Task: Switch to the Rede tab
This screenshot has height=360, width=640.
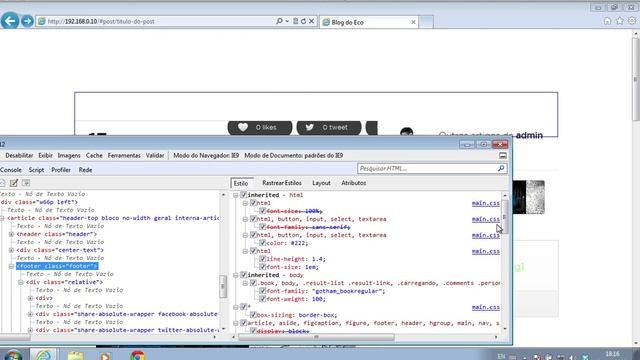Action: (x=85, y=170)
